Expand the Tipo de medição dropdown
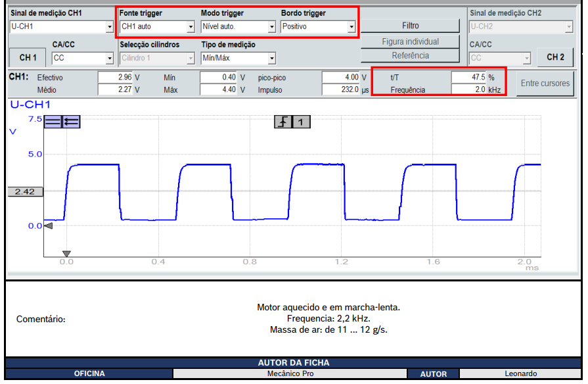The image size is (588, 384). (271, 59)
